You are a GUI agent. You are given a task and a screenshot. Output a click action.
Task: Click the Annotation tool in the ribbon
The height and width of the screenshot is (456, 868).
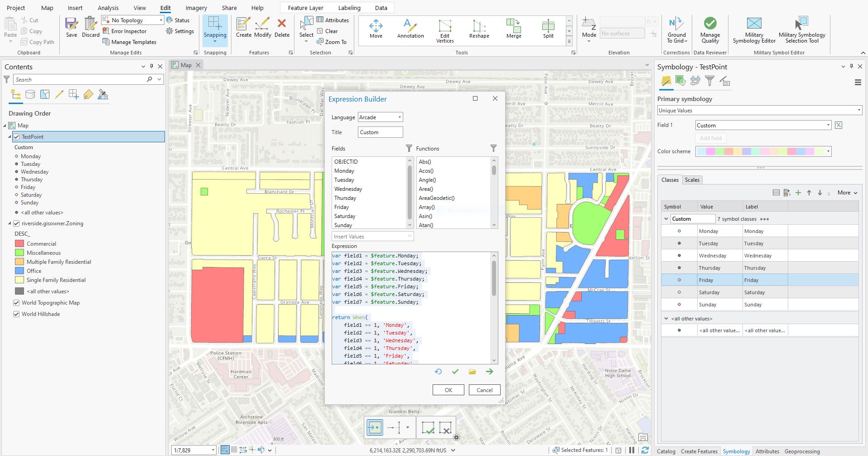pyautogui.click(x=410, y=29)
